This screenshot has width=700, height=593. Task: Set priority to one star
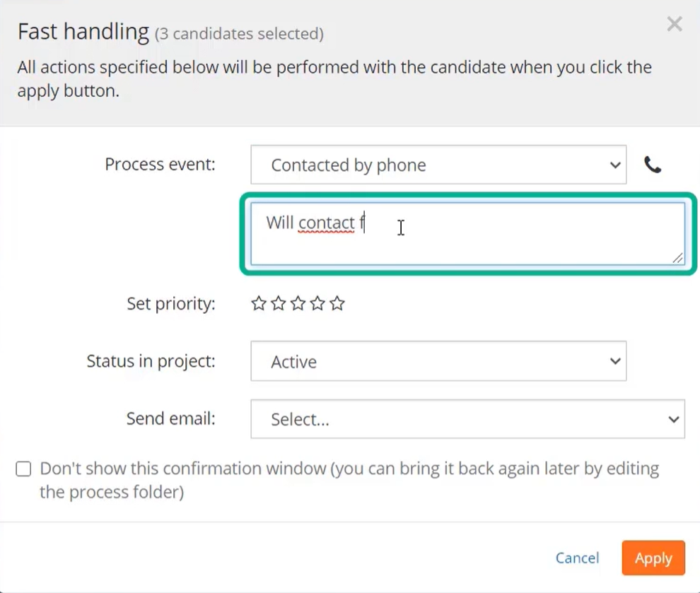pyautogui.click(x=259, y=303)
